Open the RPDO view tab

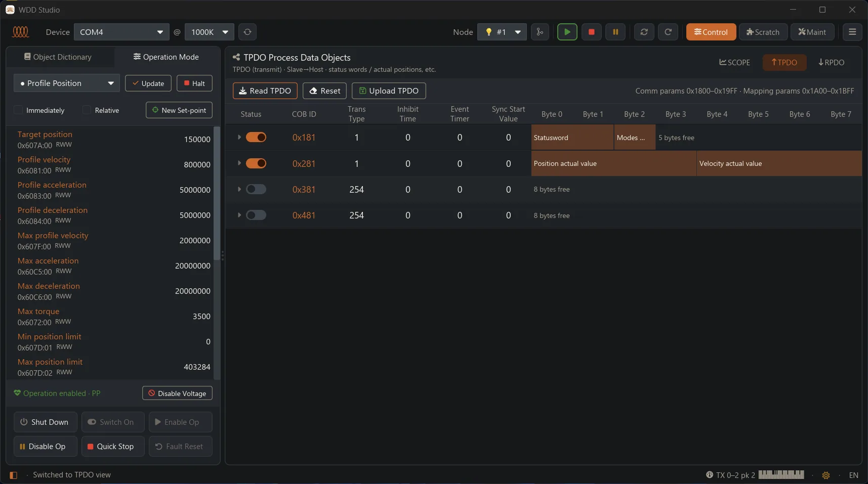tap(832, 62)
